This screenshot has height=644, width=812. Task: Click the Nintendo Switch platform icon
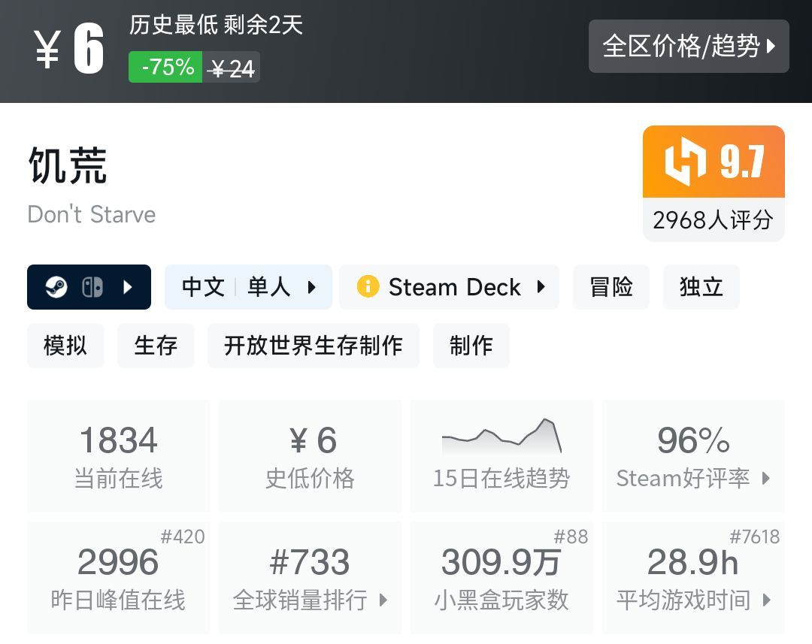pyautogui.click(x=92, y=287)
